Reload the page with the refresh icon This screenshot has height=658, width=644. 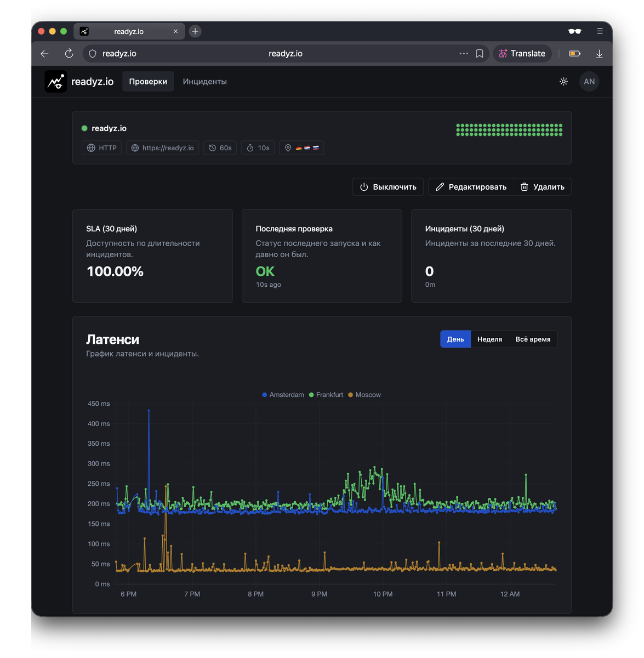coord(69,54)
